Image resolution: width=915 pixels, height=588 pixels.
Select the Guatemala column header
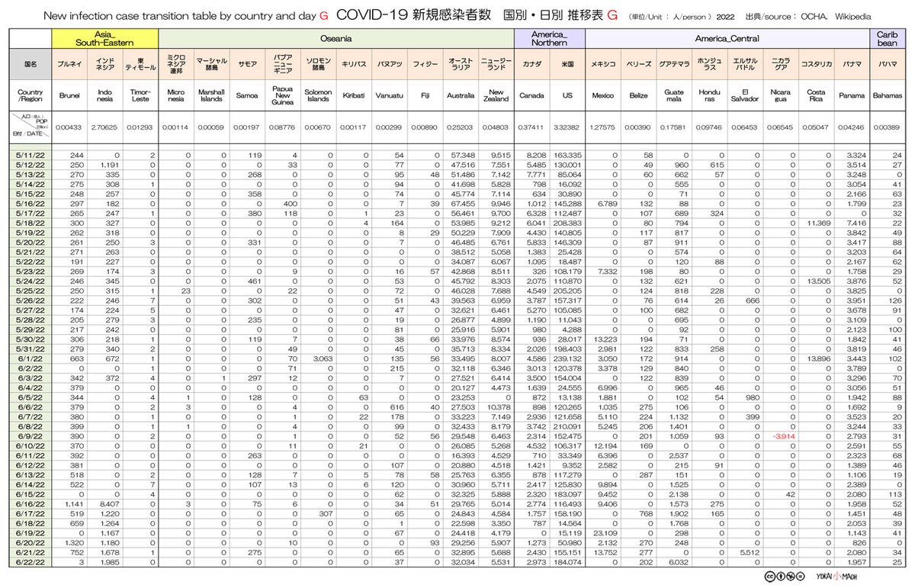[674, 96]
